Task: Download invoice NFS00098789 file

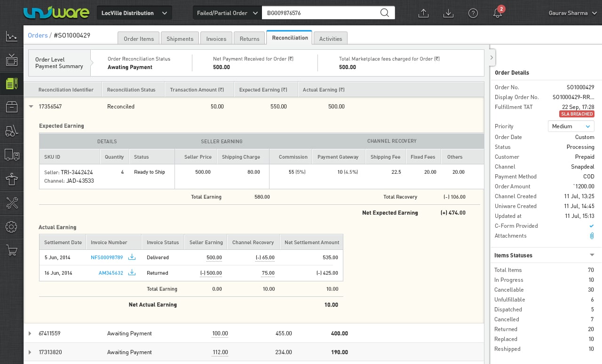Action: click(132, 257)
